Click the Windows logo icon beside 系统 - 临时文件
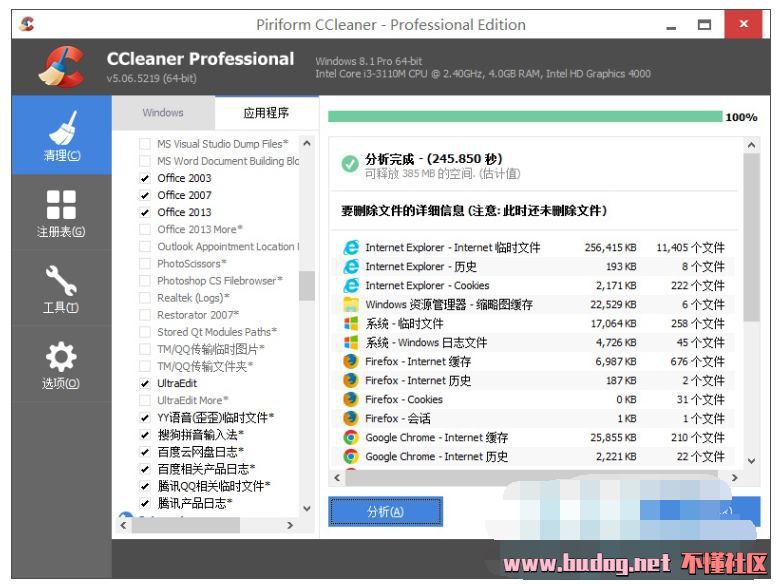The height and width of the screenshot is (584, 777). pyautogui.click(x=351, y=323)
